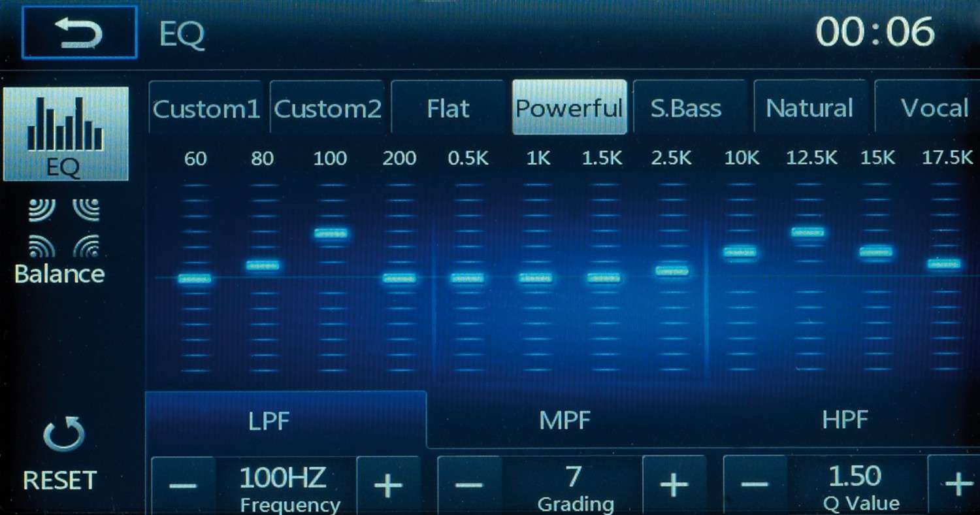Select the Custom1 preset tab
Viewport: 980px width, 515px height.
coord(206,108)
